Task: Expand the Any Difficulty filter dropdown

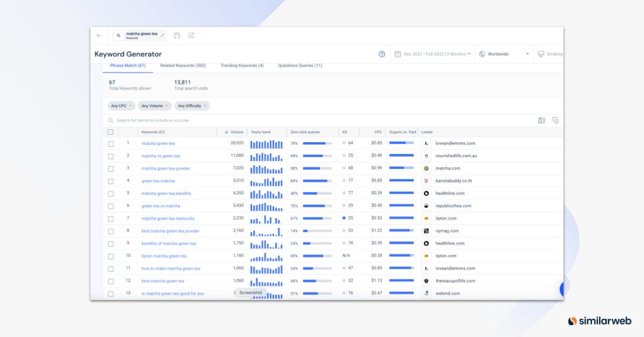Action: pyautogui.click(x=192, y=106)
